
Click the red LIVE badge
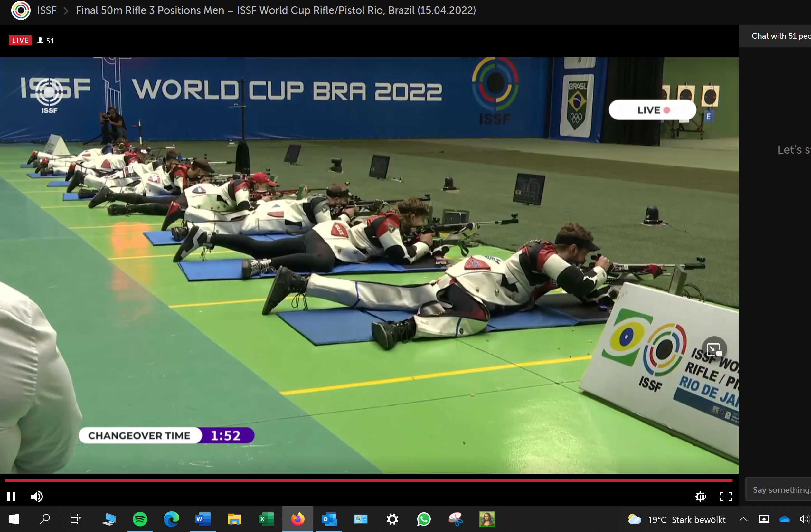(20, 40)
